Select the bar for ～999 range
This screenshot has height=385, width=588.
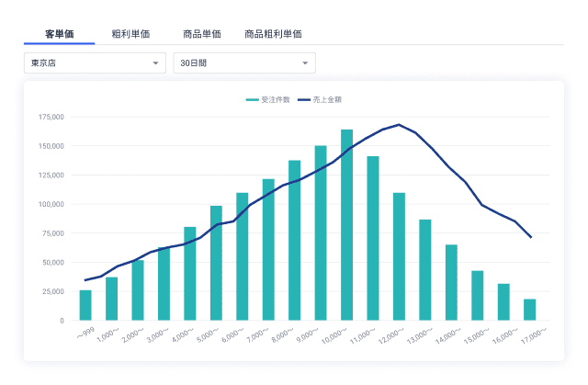(85, 305)
